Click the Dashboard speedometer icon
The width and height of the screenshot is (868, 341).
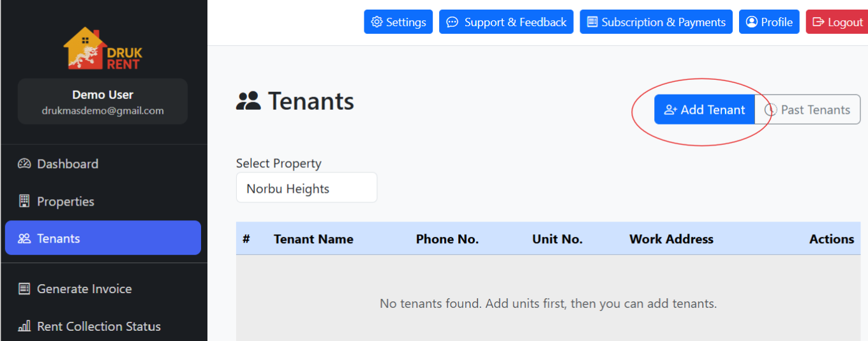(x=24, y=163)
